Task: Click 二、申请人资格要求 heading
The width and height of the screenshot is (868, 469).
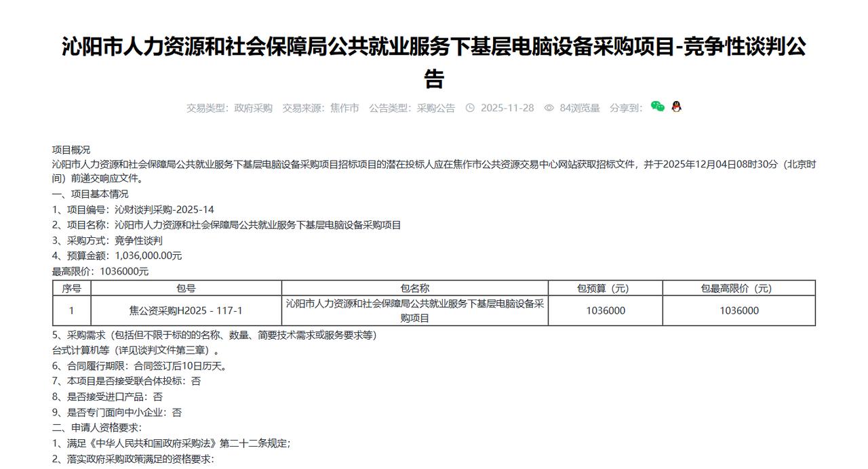Action: (x=97, y=428)
